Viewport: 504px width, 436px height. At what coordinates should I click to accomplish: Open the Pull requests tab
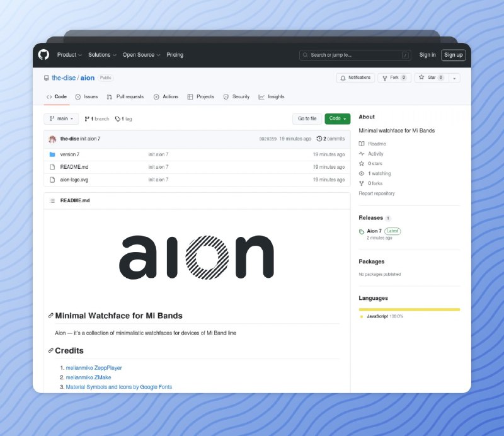click(x=125, y=96)
